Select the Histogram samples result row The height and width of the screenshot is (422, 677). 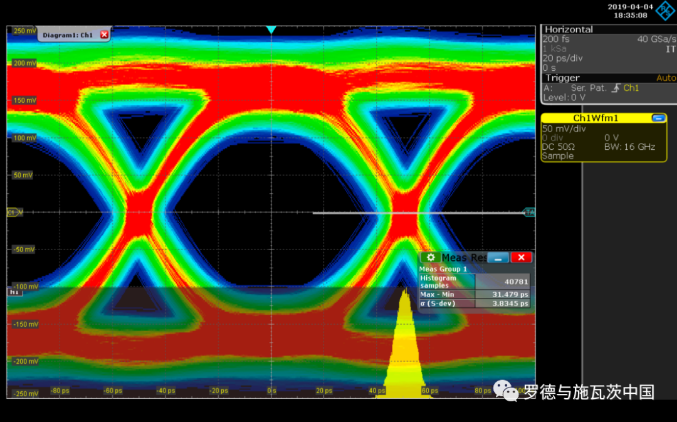coord(476,280)
